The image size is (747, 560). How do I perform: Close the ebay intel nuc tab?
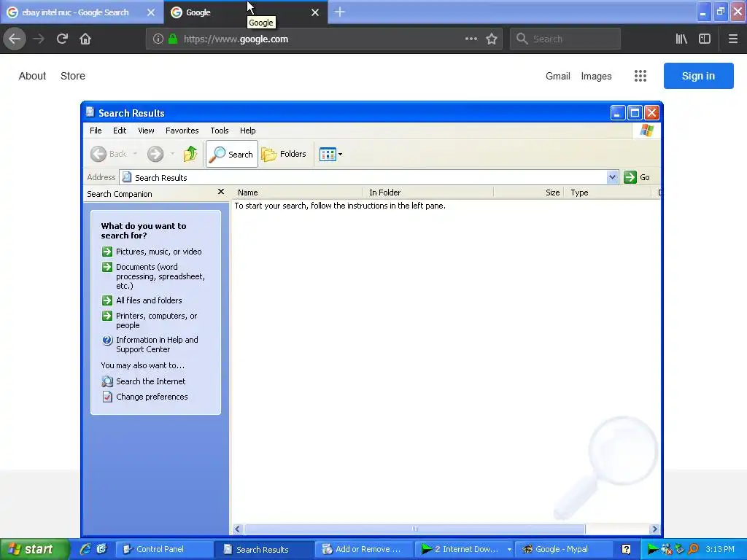click(150, 12)
